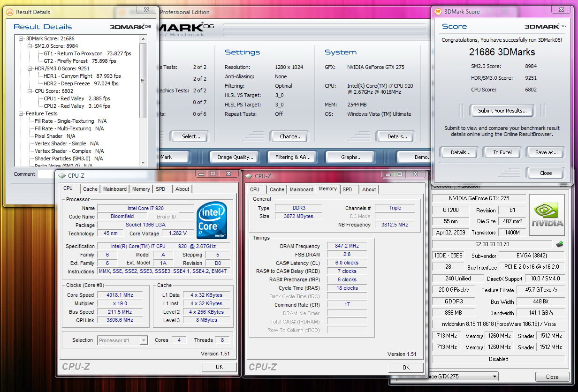Viewport: 578px width, 392px height.
Task: Select Fill Rate - Single-Texturing row
Action: (70, 121)
